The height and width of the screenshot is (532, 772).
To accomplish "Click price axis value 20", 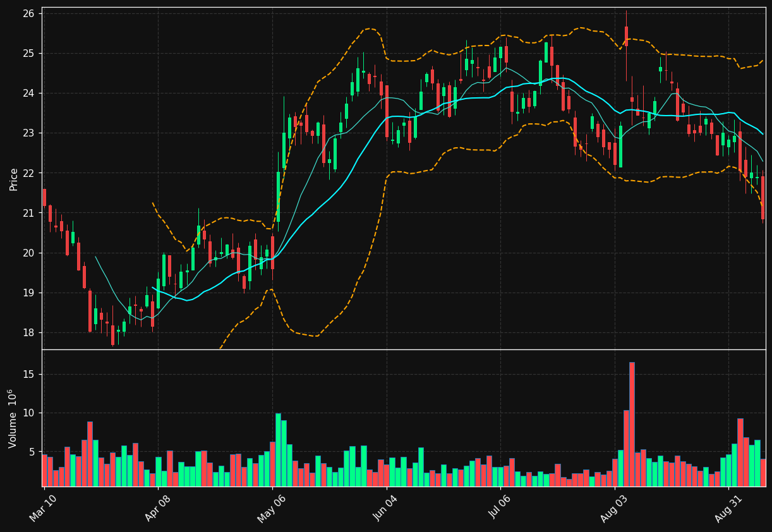I will 30,253.
